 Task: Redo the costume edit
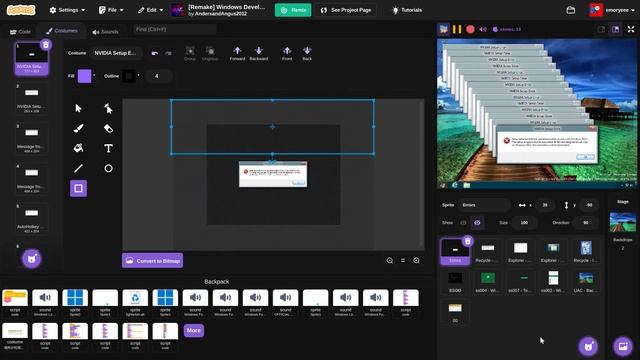tap(168, 53)
